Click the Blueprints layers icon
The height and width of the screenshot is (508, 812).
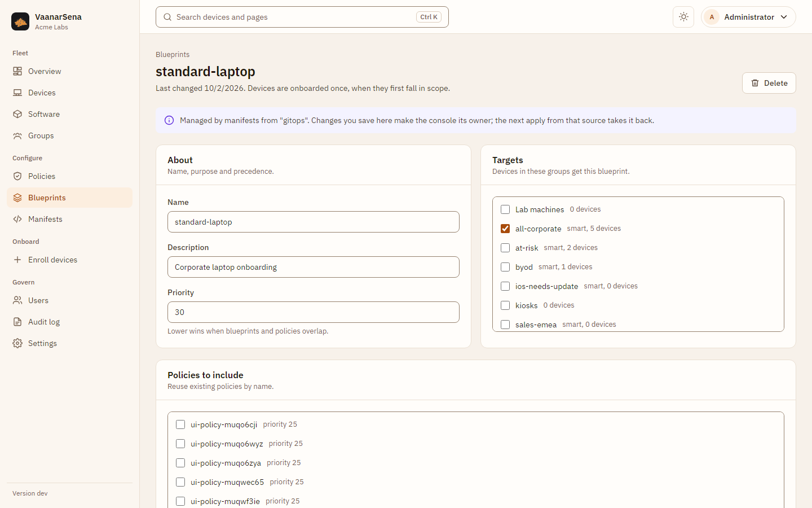pyautogui.click(x=17, y=198)
